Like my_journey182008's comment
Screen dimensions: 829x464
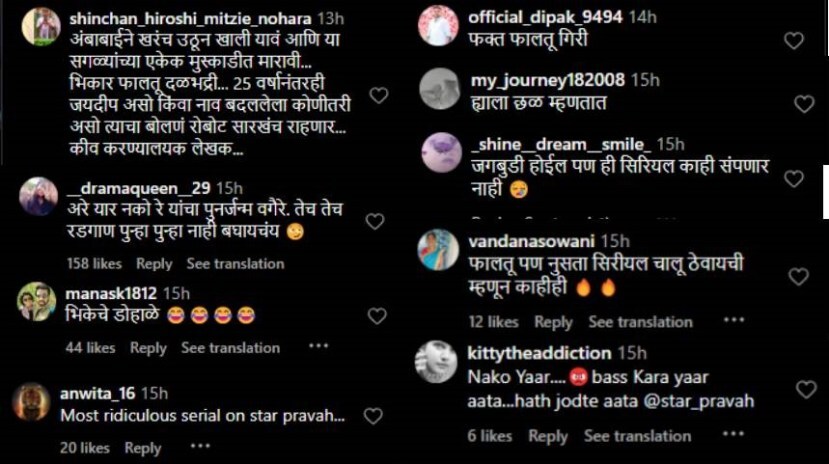point(804,104)
